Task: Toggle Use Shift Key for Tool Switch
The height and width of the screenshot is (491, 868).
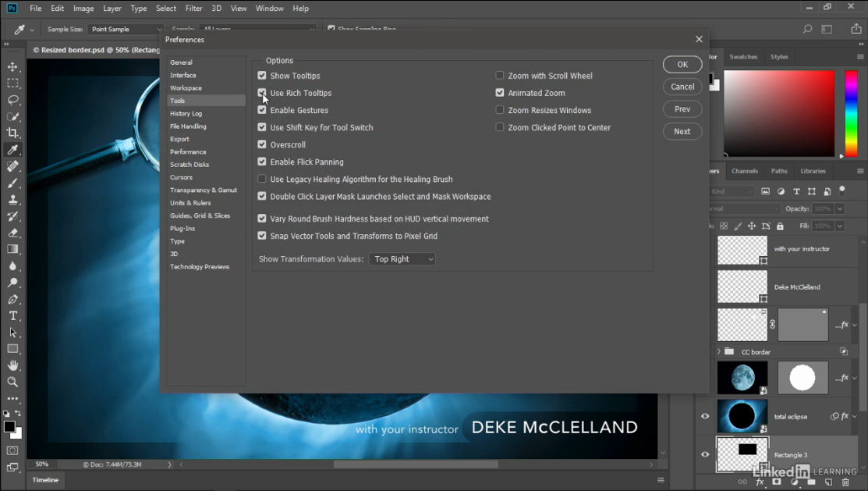Action: coord(262,127)
